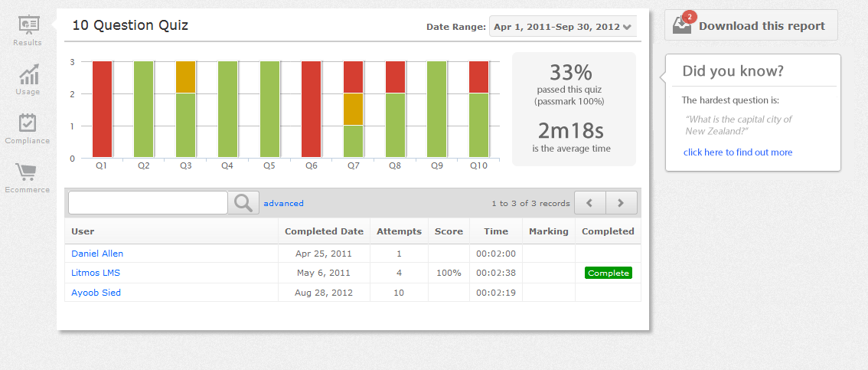Focus the user search text field
This screenshot has width=868, height=370.
click(148, 203)
